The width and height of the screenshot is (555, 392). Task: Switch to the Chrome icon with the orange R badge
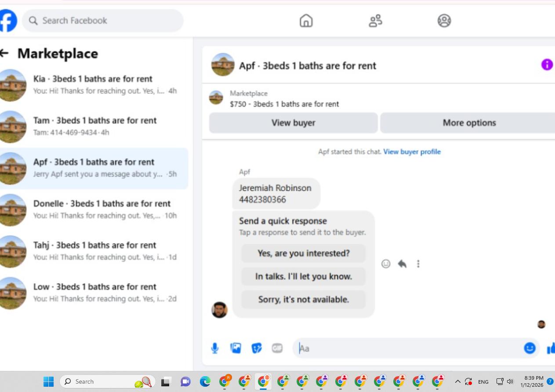[225, 381]
